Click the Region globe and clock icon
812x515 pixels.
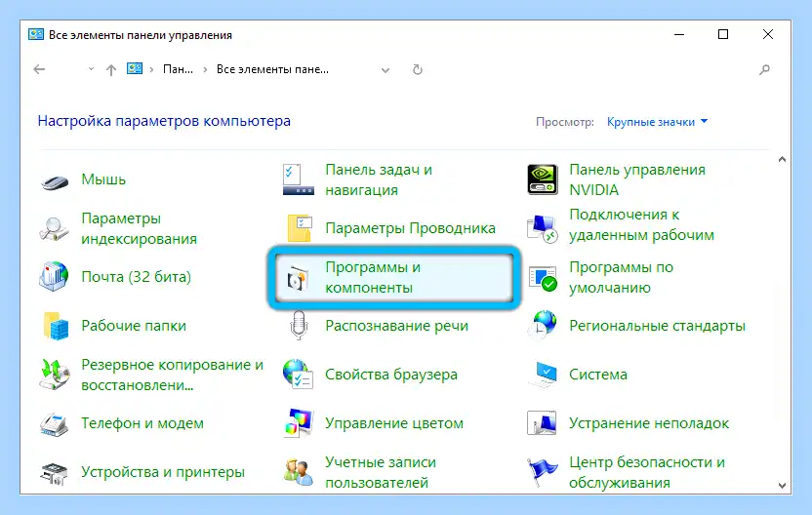pos(542,325)
